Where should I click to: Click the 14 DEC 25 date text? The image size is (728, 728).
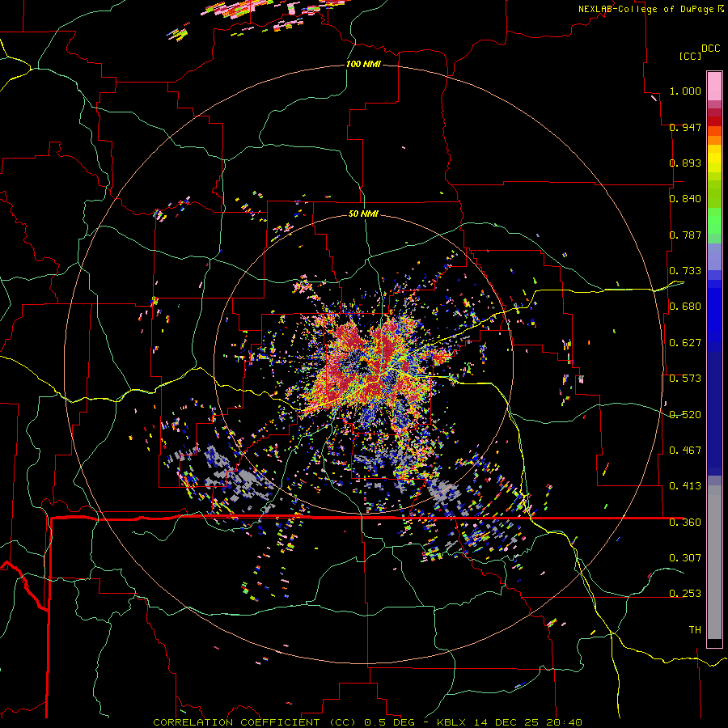[x=506, y=722]
